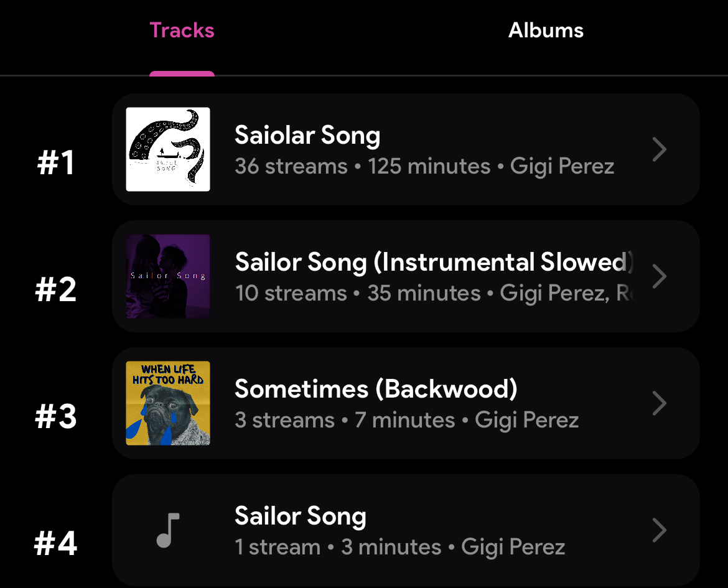The width and height of the screenshot is (728, 588).
Task: Switch to the Tracks tab
Action: pos(182,30)
